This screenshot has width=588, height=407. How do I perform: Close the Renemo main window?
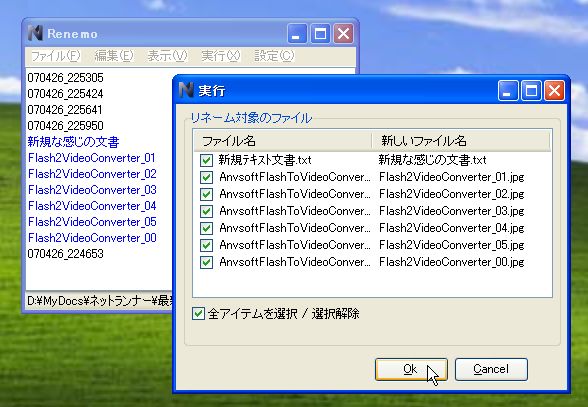344,34
